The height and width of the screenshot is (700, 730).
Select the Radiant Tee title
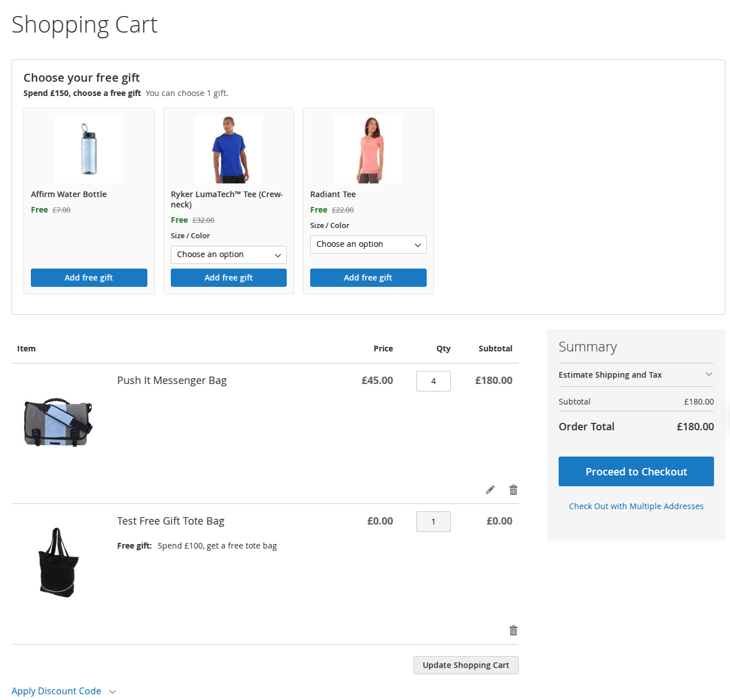click(x=333, y=194)
